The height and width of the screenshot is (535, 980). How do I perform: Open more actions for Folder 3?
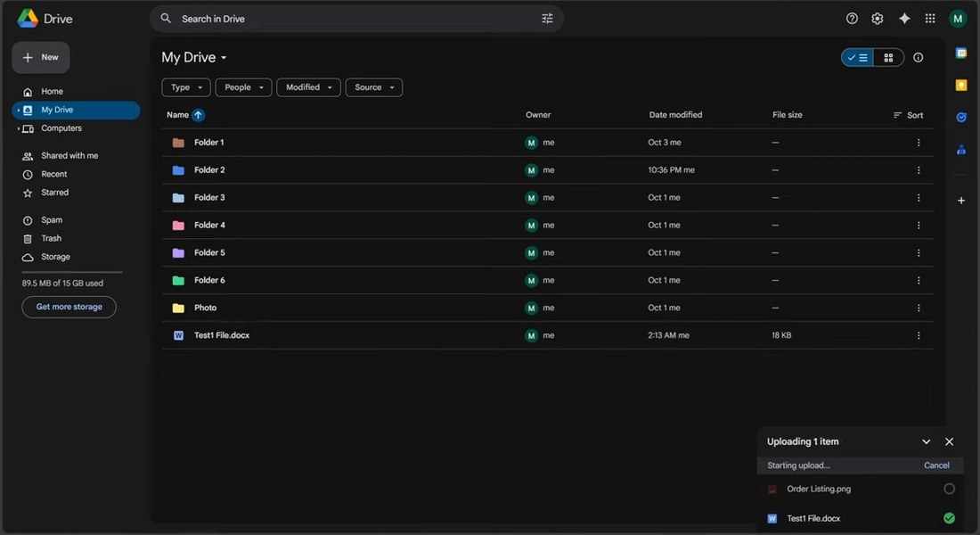tap(919, 198)
